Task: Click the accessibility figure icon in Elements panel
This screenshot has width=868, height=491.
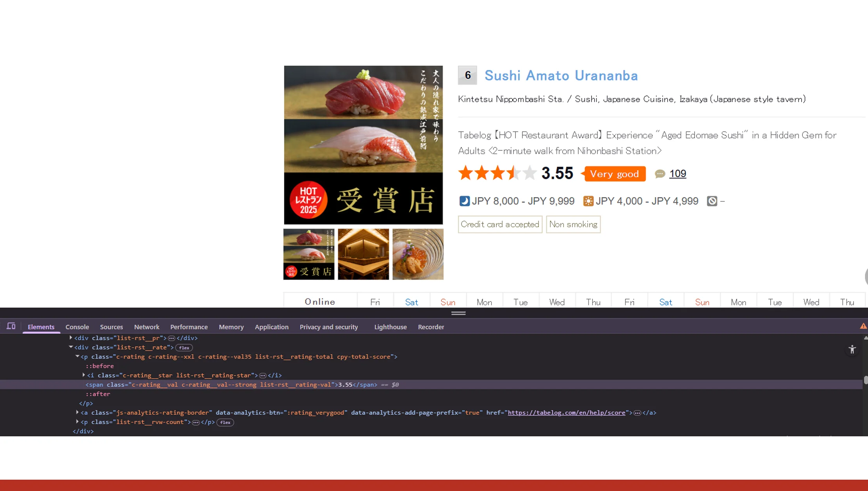Action: coord(852,350)
